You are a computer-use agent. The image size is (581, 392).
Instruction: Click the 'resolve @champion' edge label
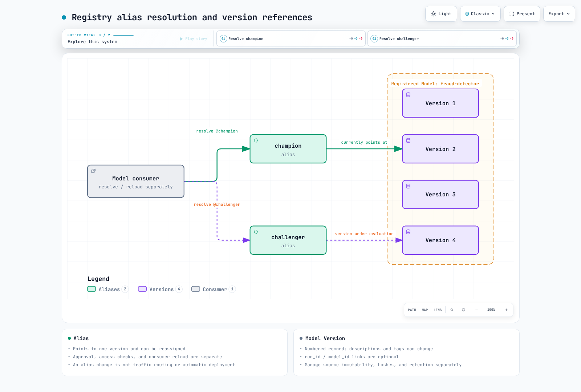point(217,131)
